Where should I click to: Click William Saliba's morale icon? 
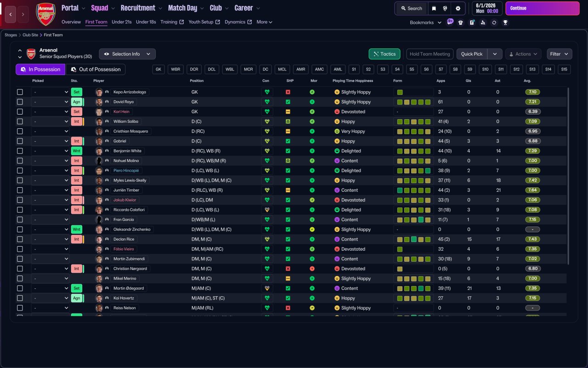point(312,121)
